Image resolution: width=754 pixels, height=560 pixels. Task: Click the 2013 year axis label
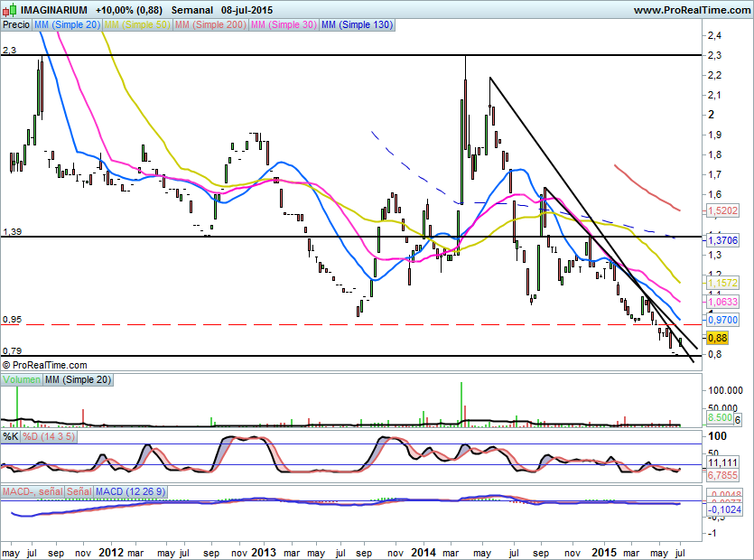[264, 552]
